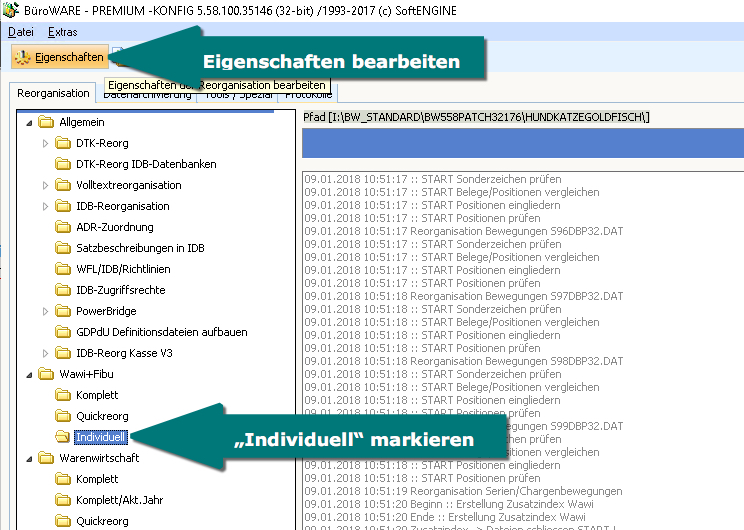Open the Extras menu
This screenshot has width=744, height=530.
(x=62, y=32)
